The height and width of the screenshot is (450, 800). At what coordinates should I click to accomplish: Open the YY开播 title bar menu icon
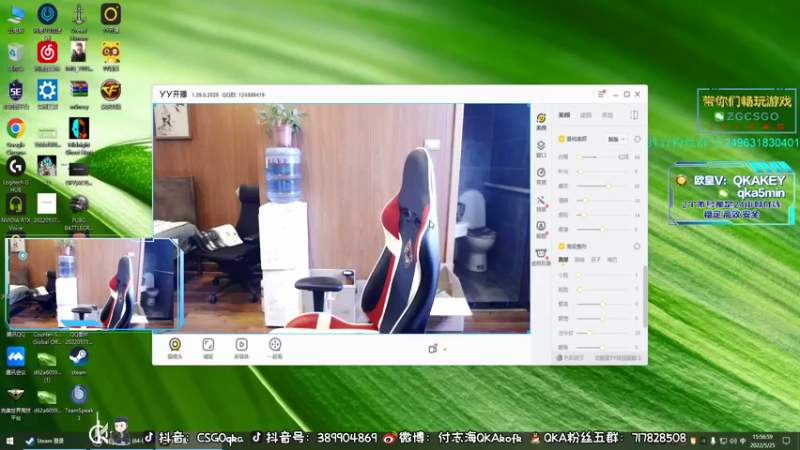click(601, 94)
